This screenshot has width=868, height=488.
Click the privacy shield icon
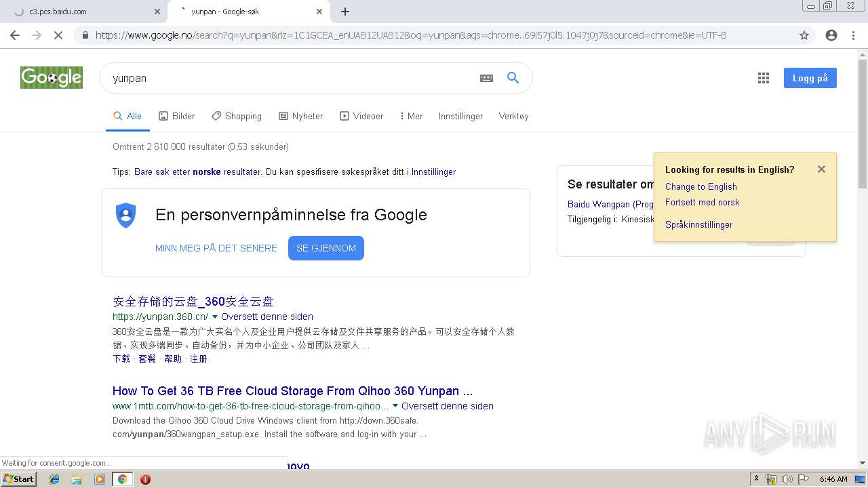[x=126, y=216]
